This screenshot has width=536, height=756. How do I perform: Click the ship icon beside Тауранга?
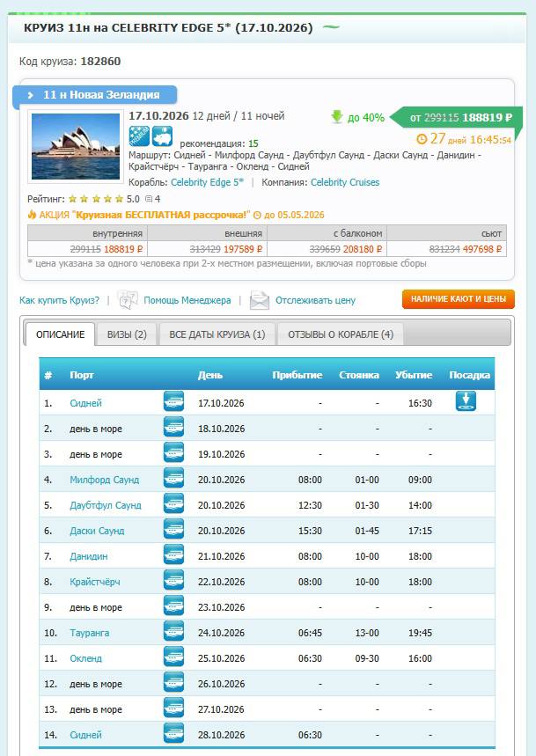pos(173,632)
